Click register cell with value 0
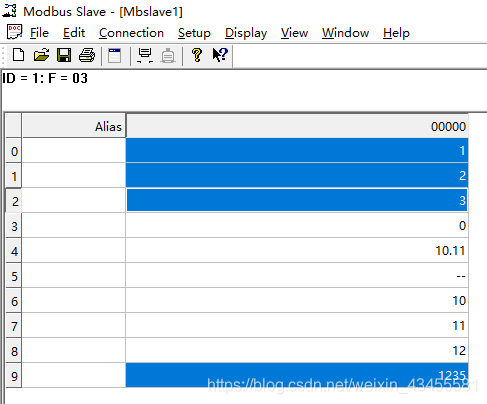 [x=297, y=225]
